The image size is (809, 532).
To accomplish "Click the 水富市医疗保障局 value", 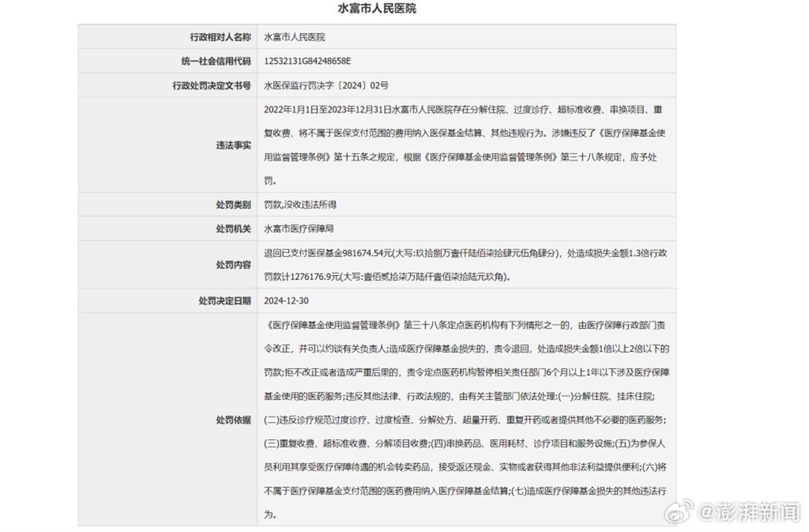I will pyautogui.click(x=298, y=229).
